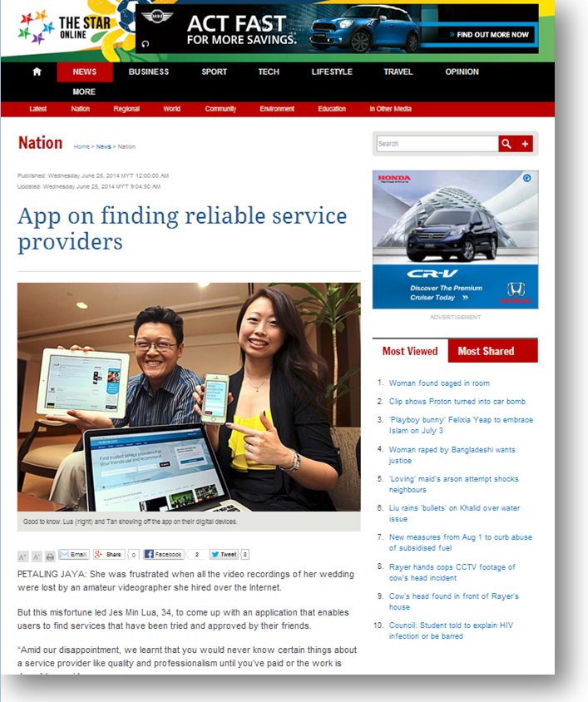
Task: Email this article
Action: click(74, 554)
